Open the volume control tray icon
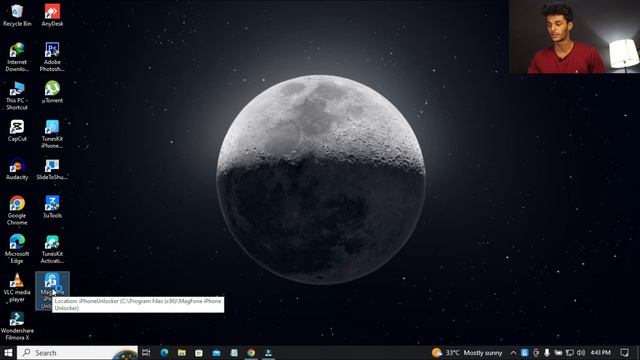 581,353
